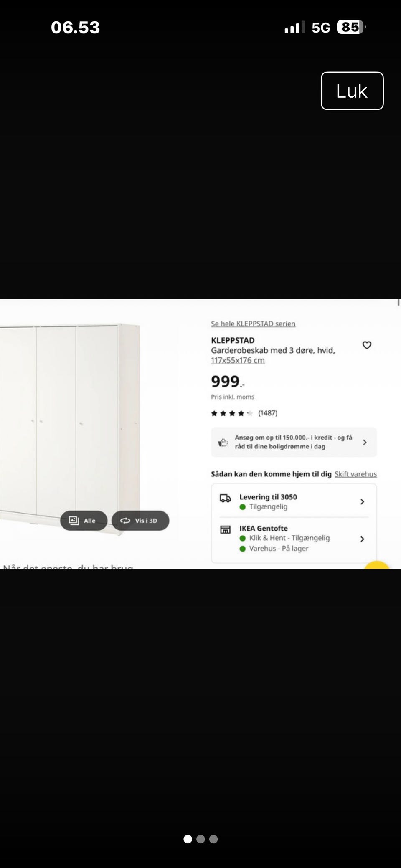Screen dimensions: 401x868
Task: Click Skift varehus to change store
Action: tap(355, 474)
